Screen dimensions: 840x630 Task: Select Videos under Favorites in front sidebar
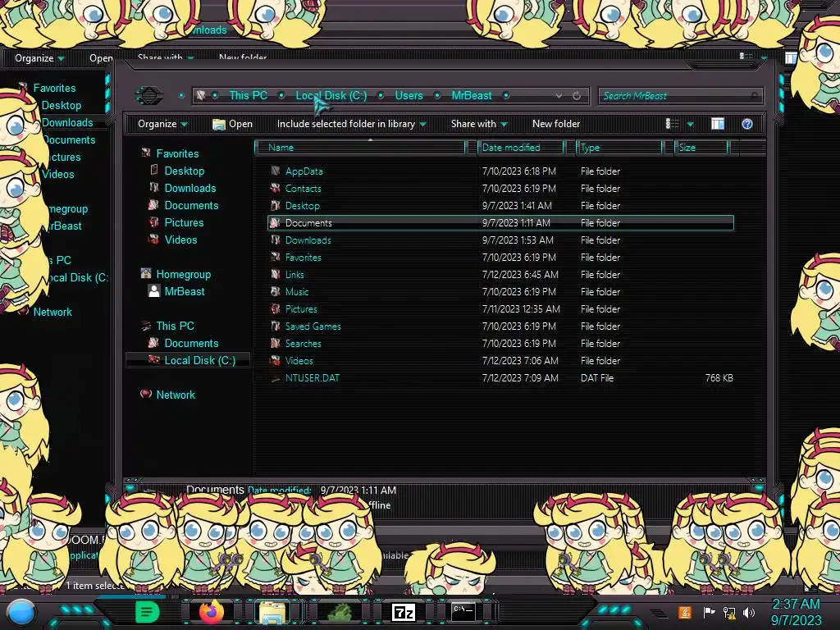click(181, 240)
